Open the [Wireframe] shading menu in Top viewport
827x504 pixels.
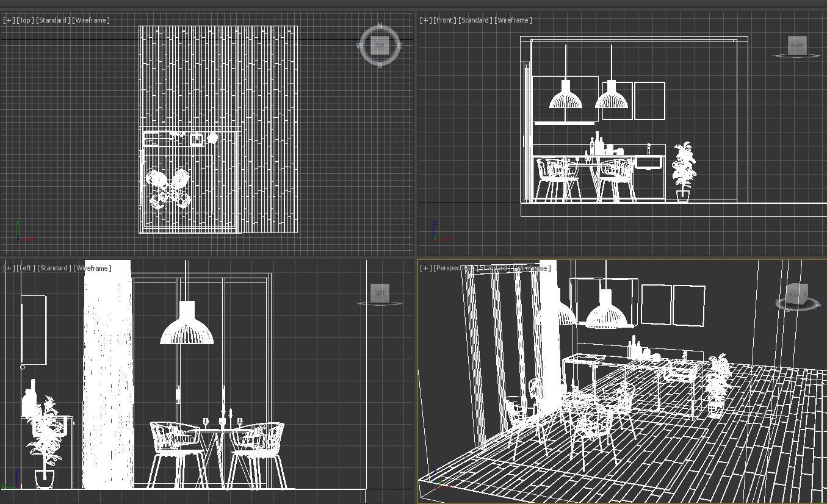[x=91, y=20]
